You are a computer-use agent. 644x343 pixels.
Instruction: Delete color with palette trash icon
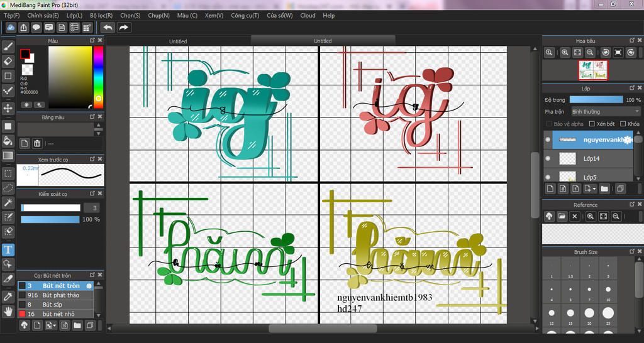tap(37, 143)
